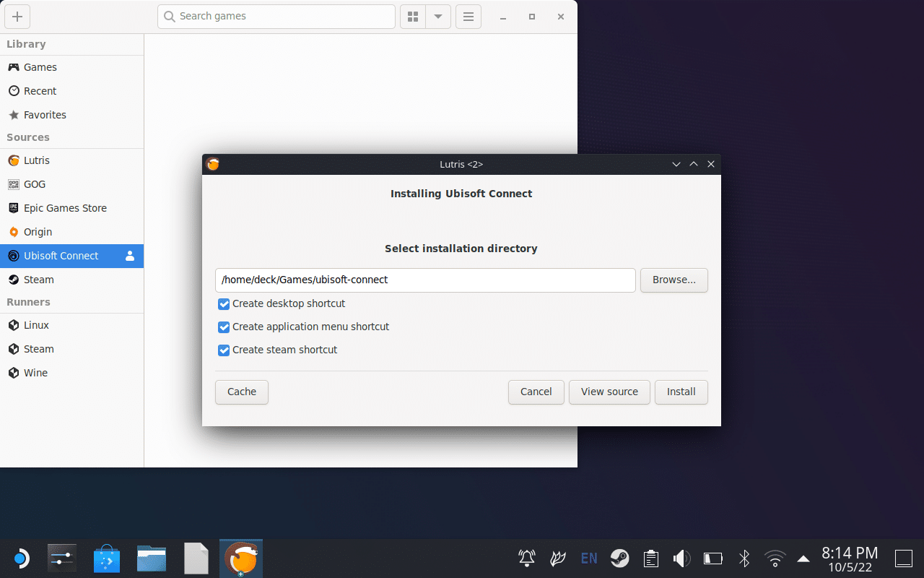The width and height of the screenshot is (924, 578).
Task: Choose the Origin source
Action: [x=71, y=232]
